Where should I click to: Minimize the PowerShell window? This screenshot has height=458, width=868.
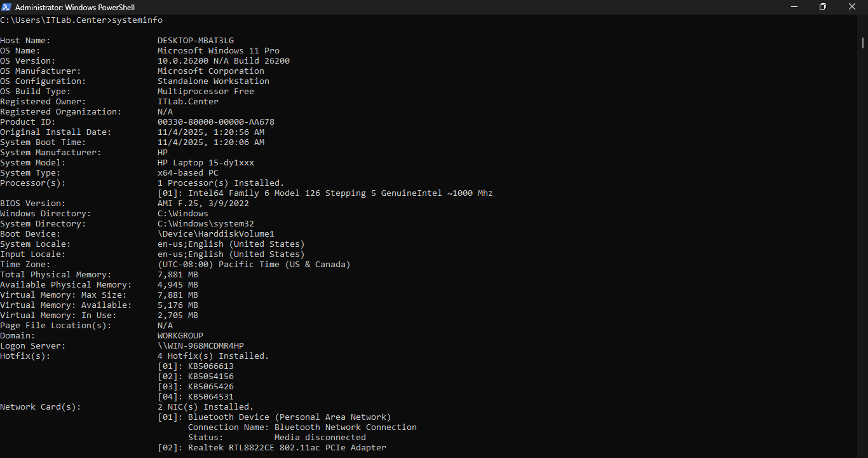click(794, 7)
